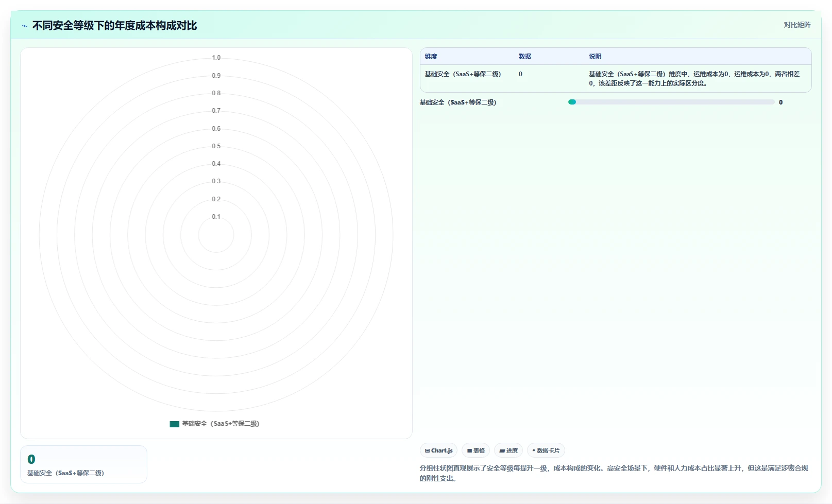Screen dimensions: 832x504
Task: Click the chart legend text 基础安全（SaaS+等保二级）
Action: (220, 424)
